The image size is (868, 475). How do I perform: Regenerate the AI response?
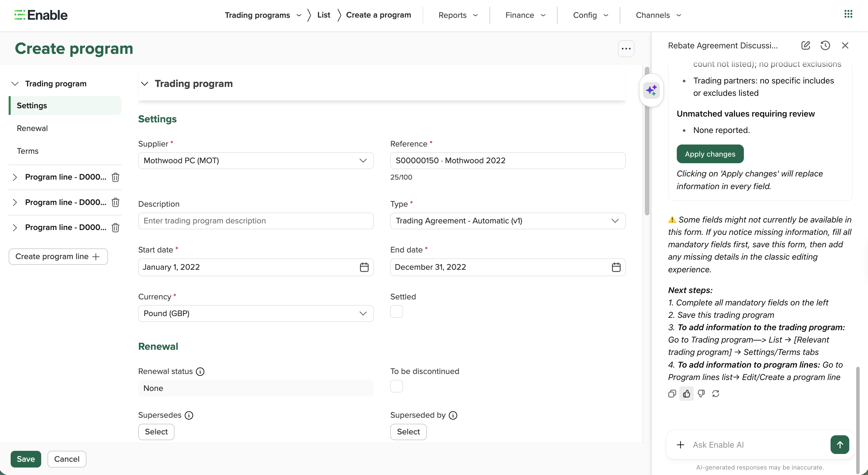[x=716, y=394]
